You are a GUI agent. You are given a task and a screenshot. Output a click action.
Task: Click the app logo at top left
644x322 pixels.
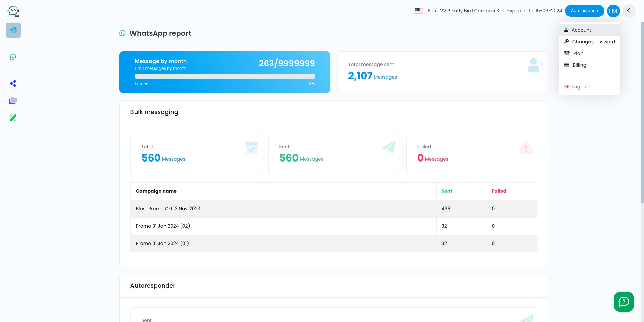point(13,11)
